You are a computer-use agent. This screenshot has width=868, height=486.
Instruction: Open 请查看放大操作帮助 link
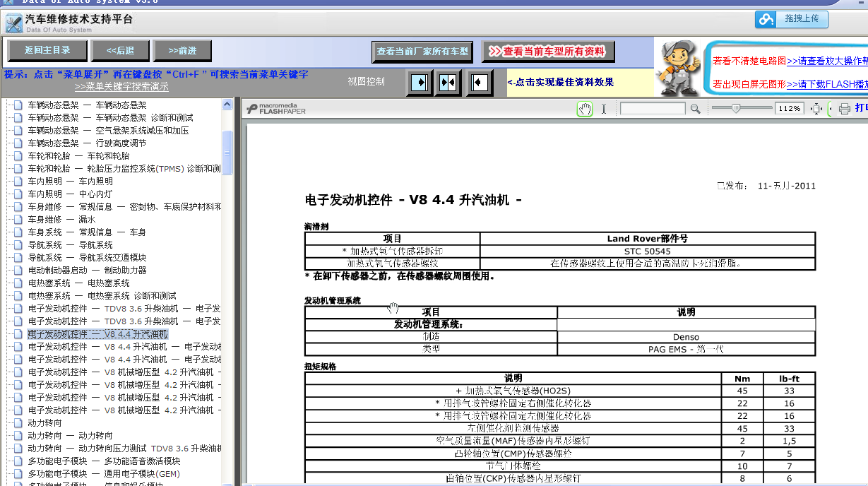[x=827, y=61]
